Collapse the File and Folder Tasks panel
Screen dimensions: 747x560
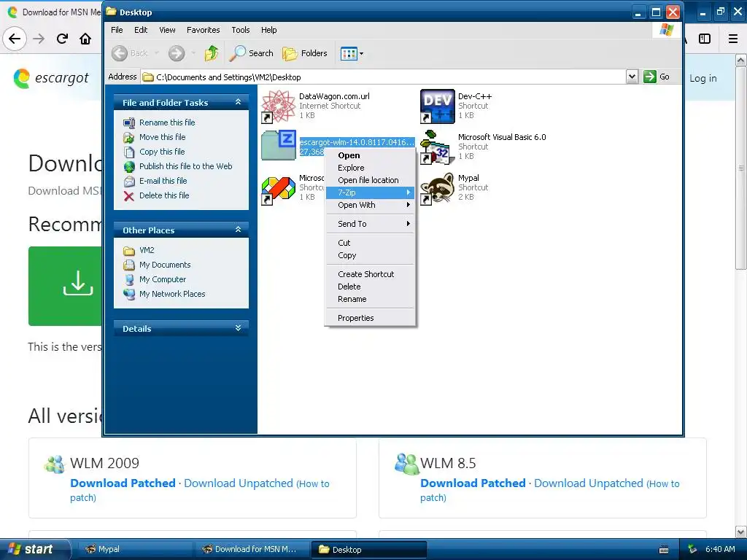(239, 102)
